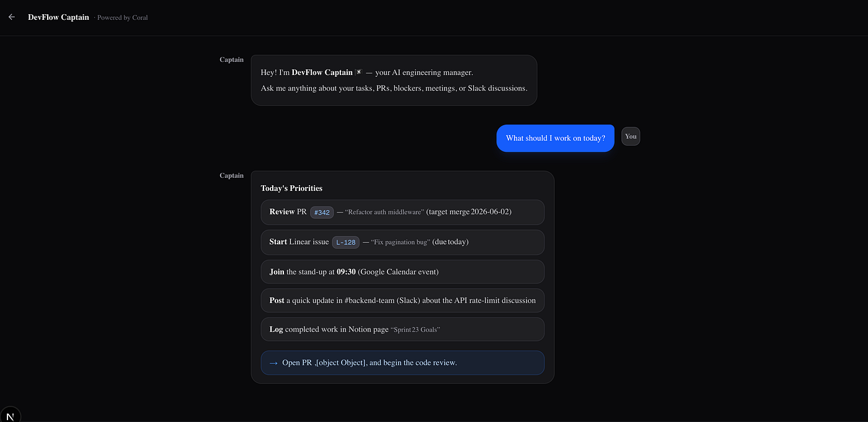Image resolution: width=868 pixels, height=422 pixels.
Task: Select the "What should I work on today?" message
Action: tap(556, 138)
